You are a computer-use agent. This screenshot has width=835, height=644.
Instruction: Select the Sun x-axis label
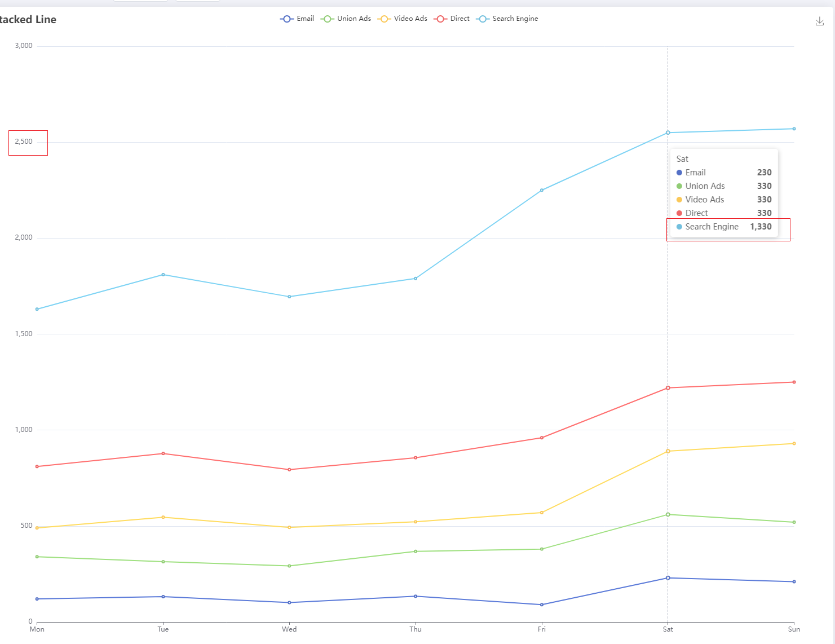point(794,629)
